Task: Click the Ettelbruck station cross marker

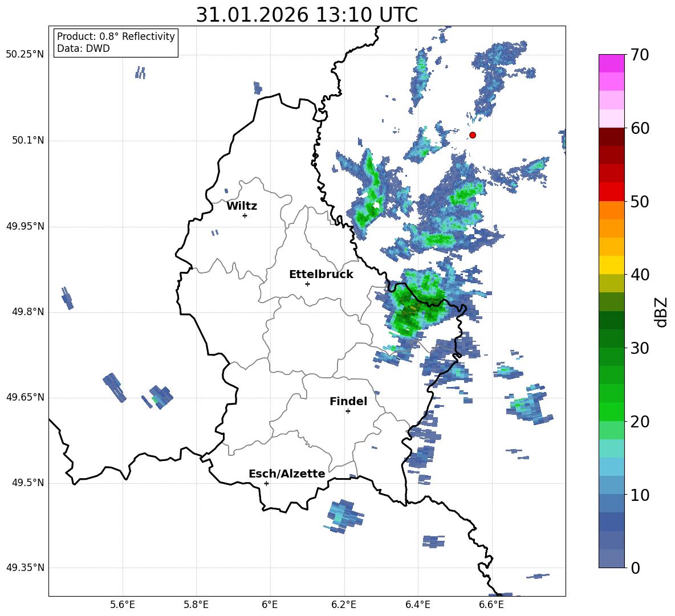Action: 307,284
